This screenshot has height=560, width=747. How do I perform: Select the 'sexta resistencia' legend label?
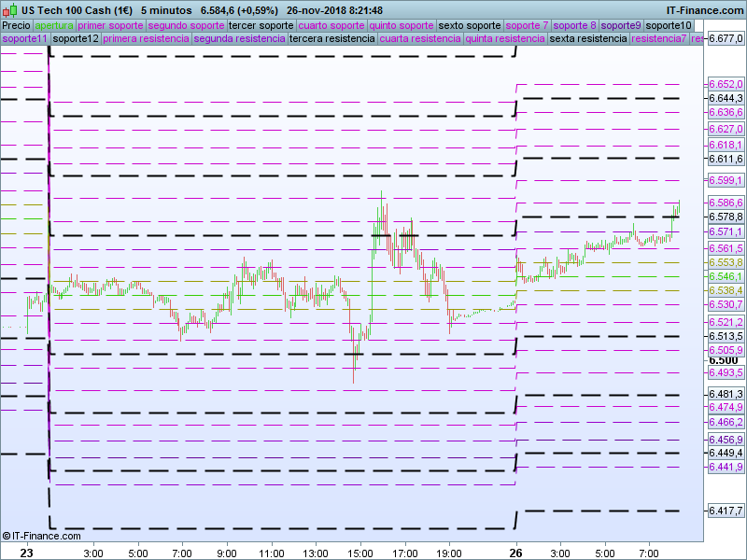click(x=588, y=39)
